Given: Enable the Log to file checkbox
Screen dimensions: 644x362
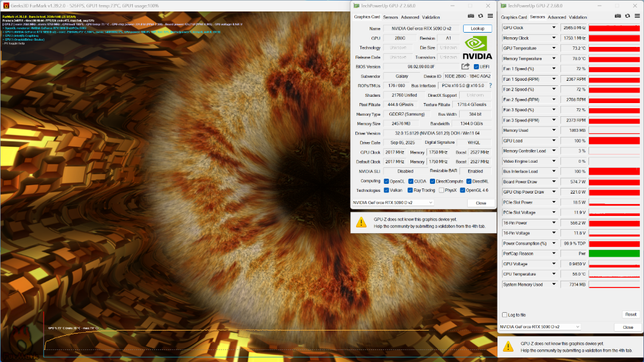Looking at the screenshot, I should point(504,315).
